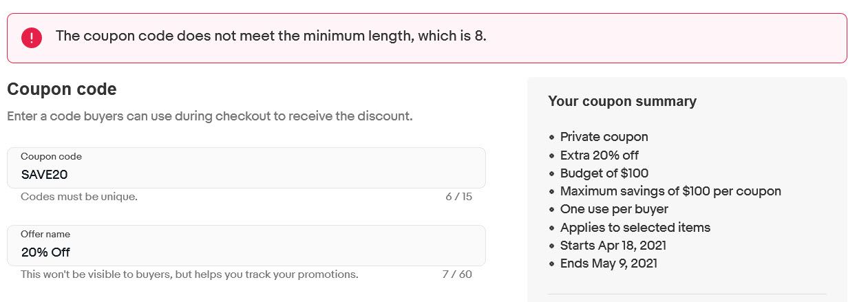Screen dimensions: 868x302
Task: Click the minimum length error message text
Action: coord(271,36)
